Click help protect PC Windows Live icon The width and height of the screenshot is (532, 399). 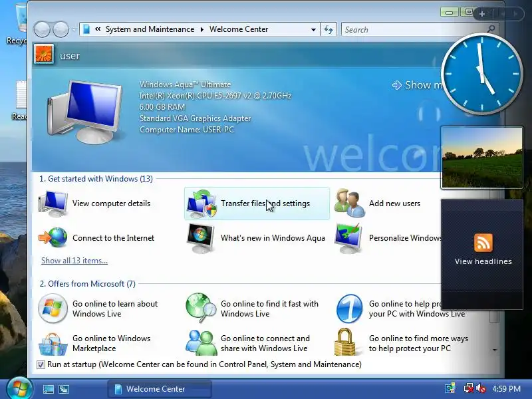point(349,309)
